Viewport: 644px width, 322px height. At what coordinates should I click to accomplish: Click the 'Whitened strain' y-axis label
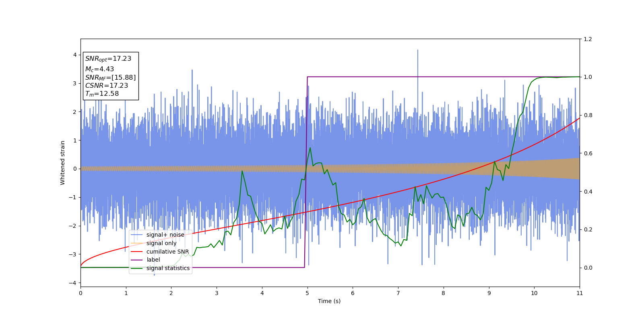tap(63, 163)
